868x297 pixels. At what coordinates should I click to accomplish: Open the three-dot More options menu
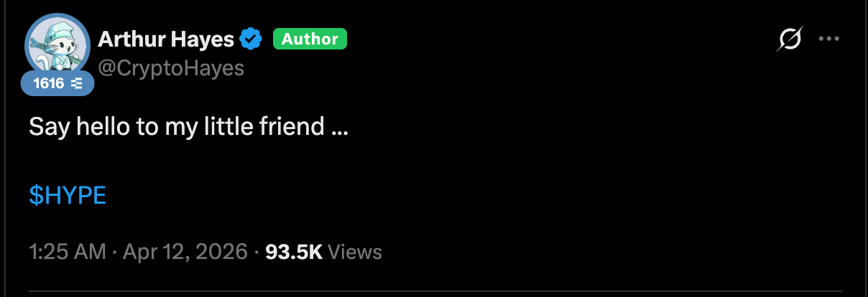click(x=829, y=39)
